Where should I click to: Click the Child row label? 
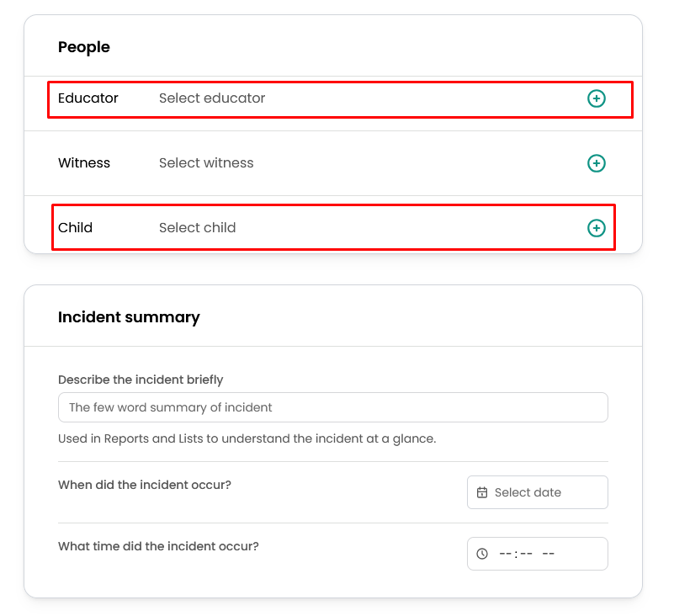75,228
